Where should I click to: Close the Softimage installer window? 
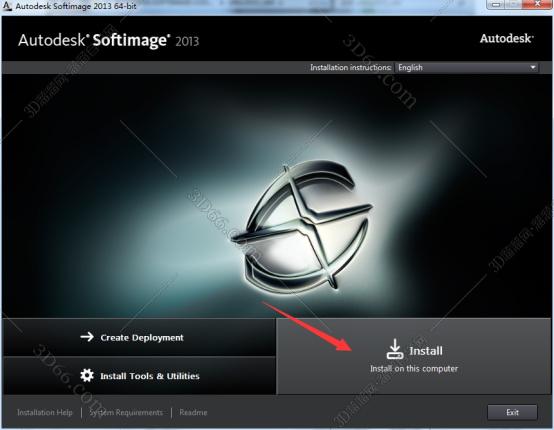(x=537, y=4)
